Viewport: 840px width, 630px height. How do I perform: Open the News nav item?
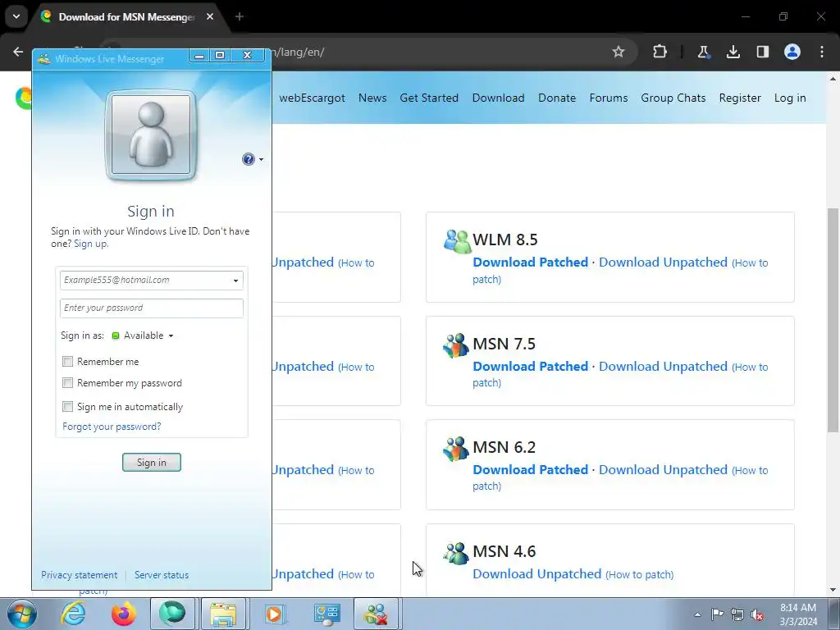(x=372, y=98)
